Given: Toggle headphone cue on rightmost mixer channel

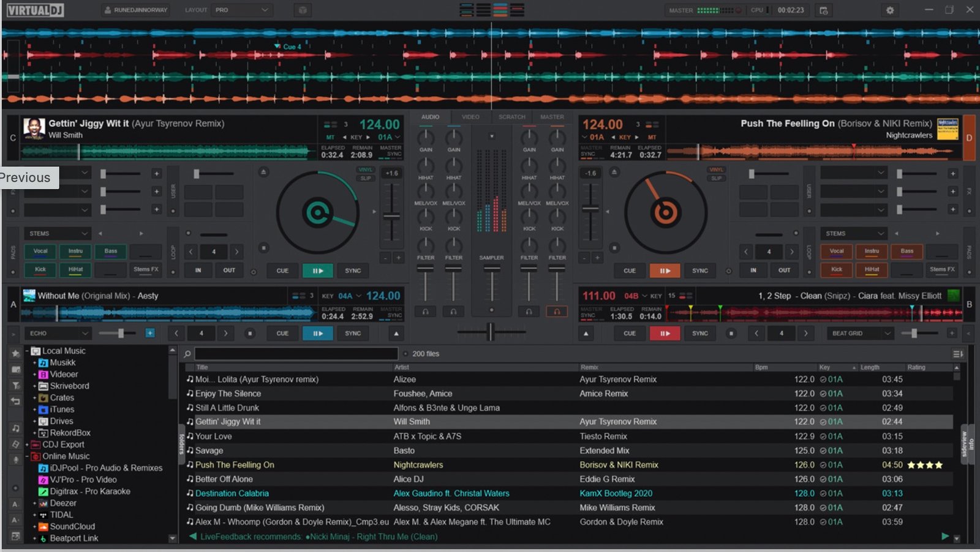Looking at the screenshot, I should tap(557, 311).
